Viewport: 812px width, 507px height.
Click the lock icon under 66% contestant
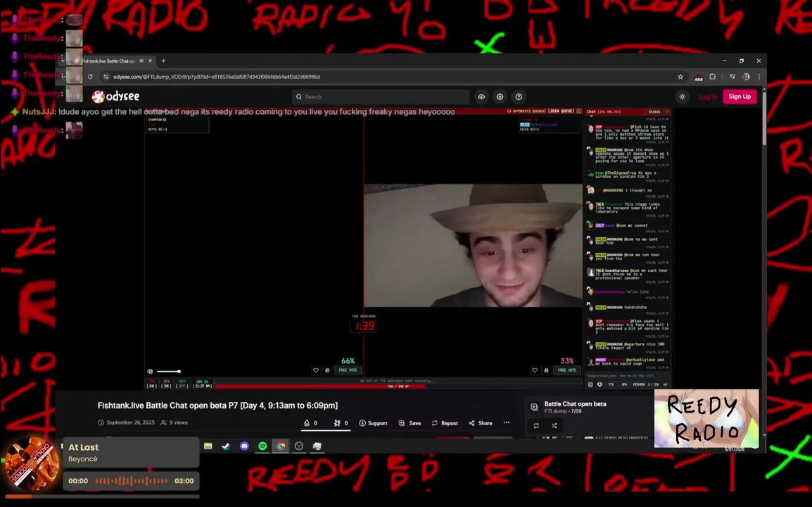(327, 370)
